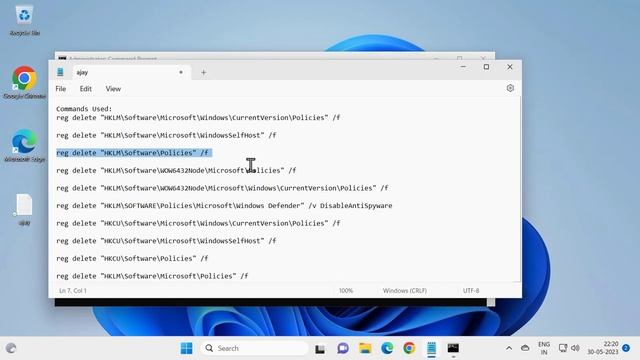Select the ajay file on desktop
640x360 pixels.
point(24,209)
